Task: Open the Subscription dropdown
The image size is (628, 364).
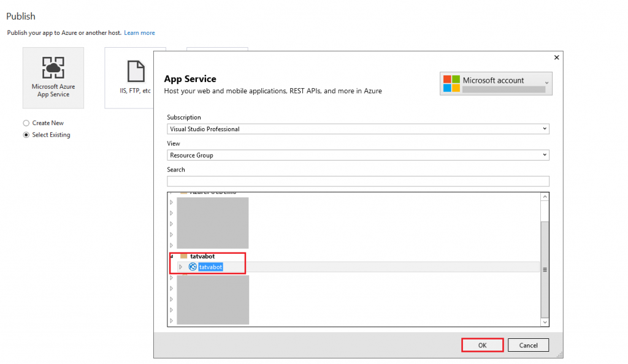Action: (545, 129)
